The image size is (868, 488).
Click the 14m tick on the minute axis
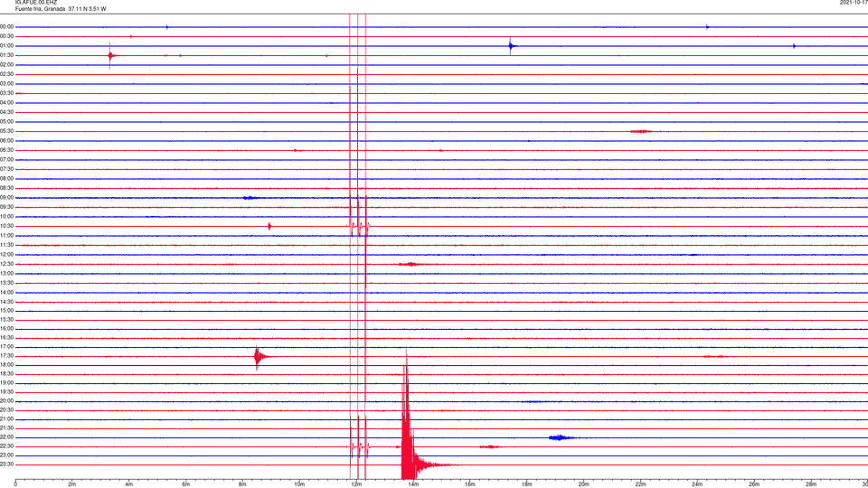click(413, 484)
